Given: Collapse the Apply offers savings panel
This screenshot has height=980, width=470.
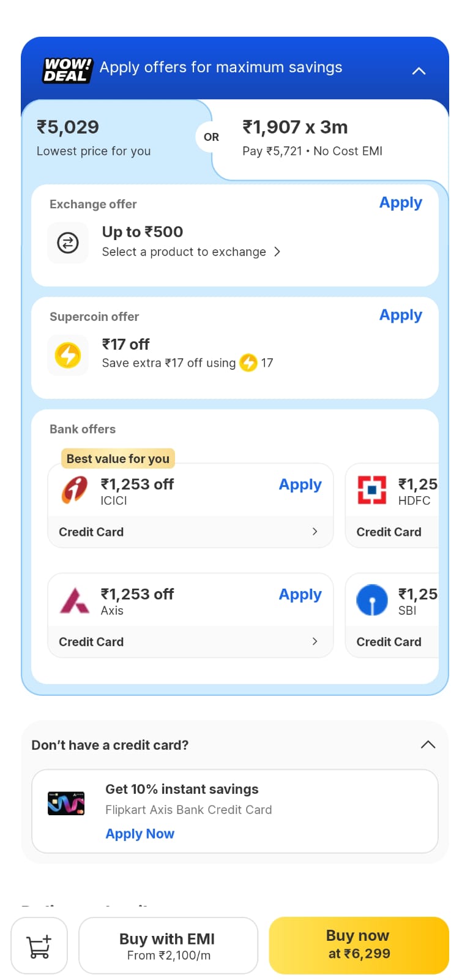Looking at the screenshot, I should 419,71.
